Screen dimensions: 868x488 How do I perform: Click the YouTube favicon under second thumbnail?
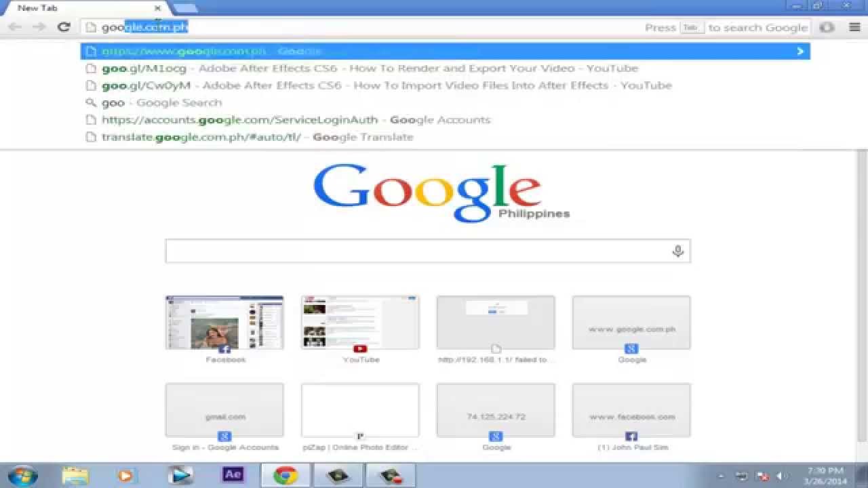coord(360,349)
